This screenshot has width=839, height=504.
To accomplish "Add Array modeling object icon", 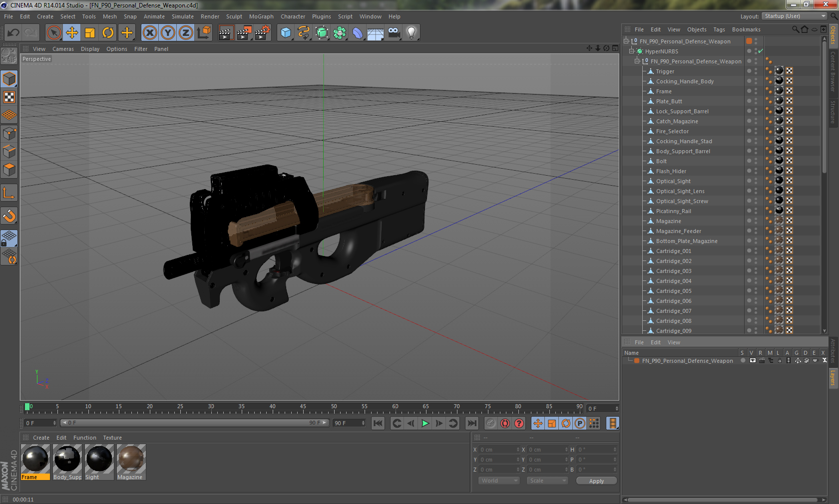I will 340,33.
